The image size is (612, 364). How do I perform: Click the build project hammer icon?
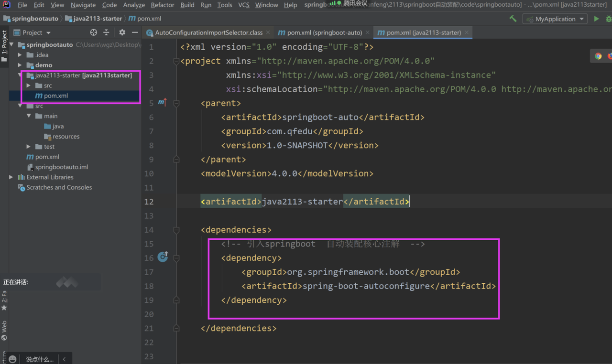point(513,19)
